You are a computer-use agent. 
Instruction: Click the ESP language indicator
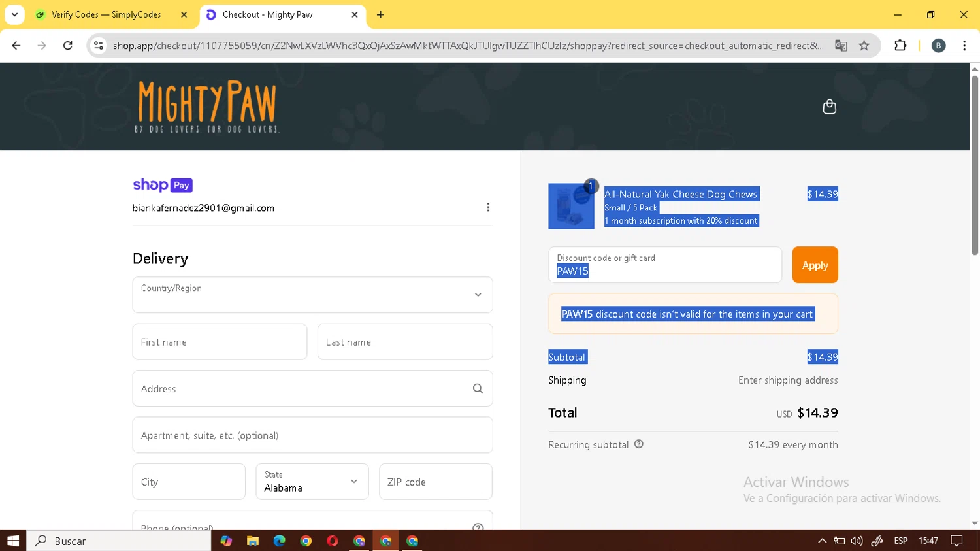click(900, 541)
